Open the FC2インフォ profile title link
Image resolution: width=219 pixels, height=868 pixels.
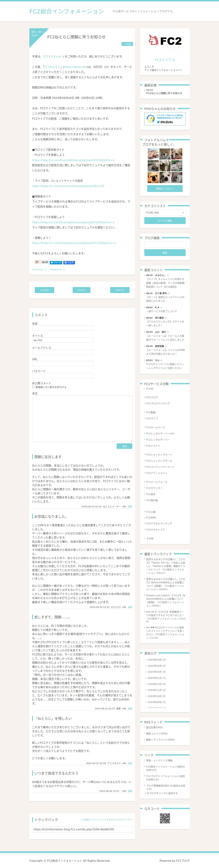pos(165,60)
